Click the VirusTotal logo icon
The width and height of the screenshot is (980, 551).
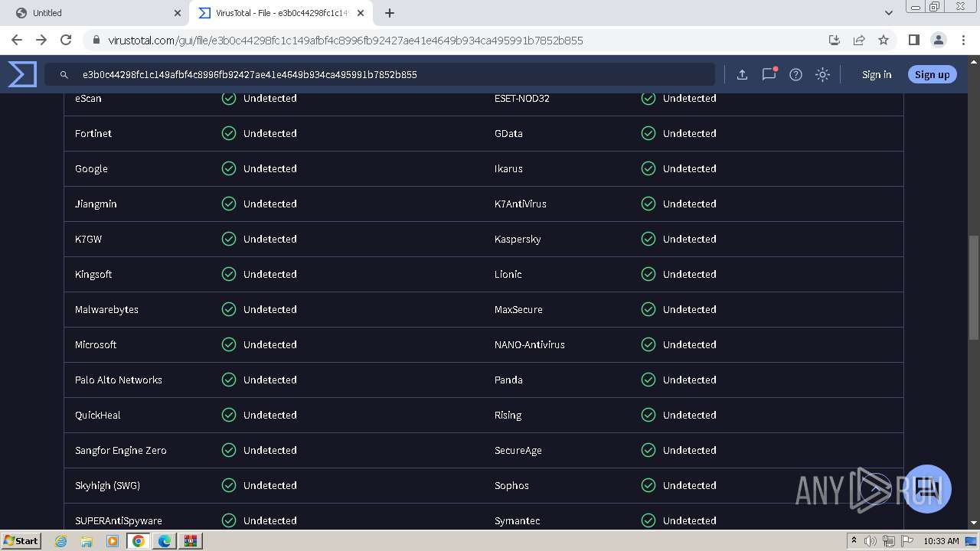coord(22,74)
